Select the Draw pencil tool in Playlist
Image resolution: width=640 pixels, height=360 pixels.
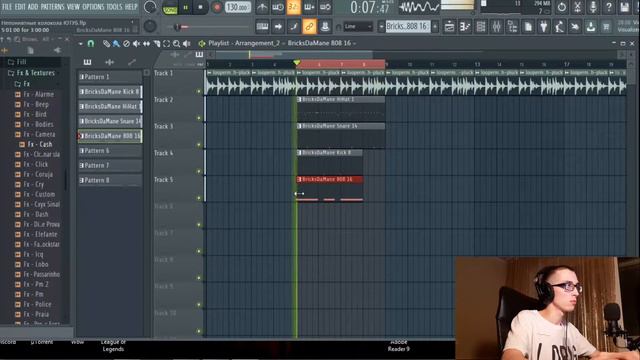tap(106, 43)
